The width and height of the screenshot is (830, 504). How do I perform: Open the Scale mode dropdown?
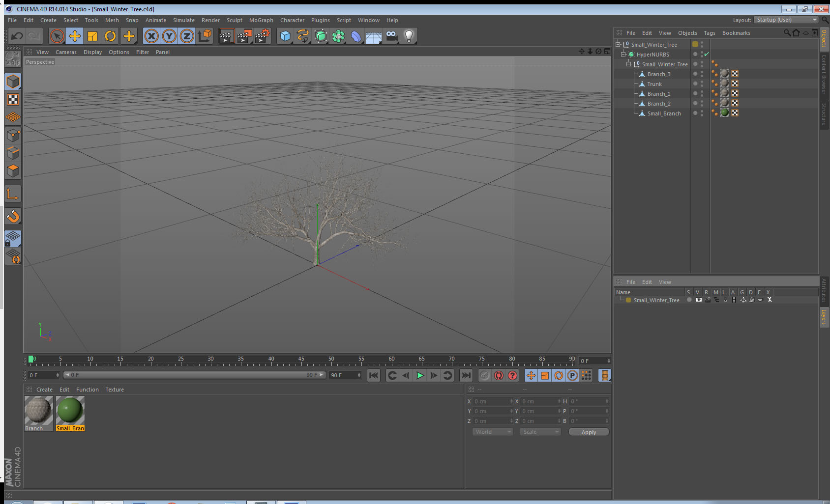pos(540,432)
